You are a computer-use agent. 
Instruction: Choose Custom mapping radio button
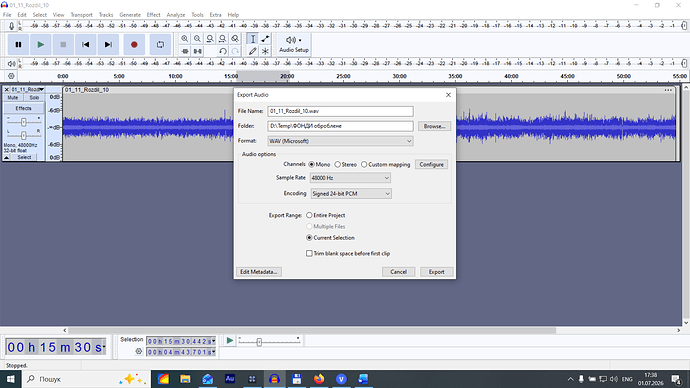tap(364, 165)
